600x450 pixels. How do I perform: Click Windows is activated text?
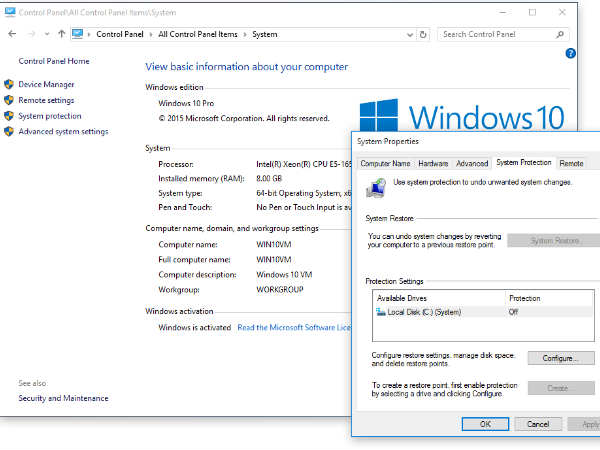click(x=194, y=328)
